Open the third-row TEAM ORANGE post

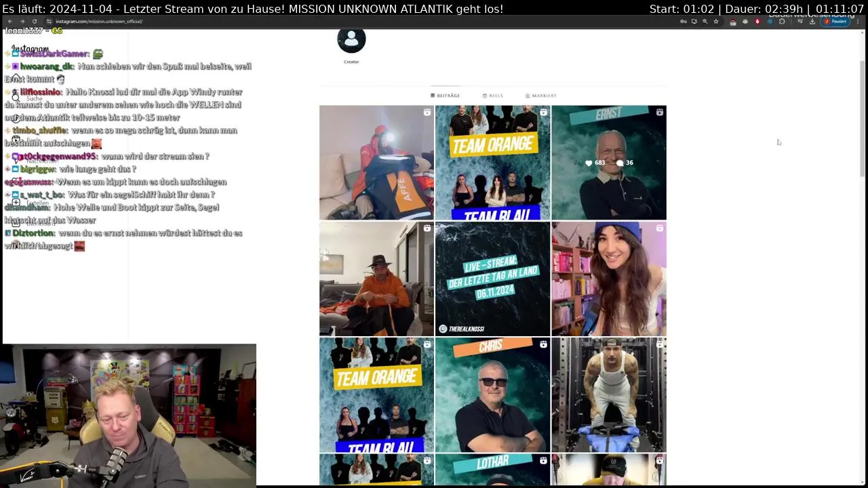click(x=376, y=395)
